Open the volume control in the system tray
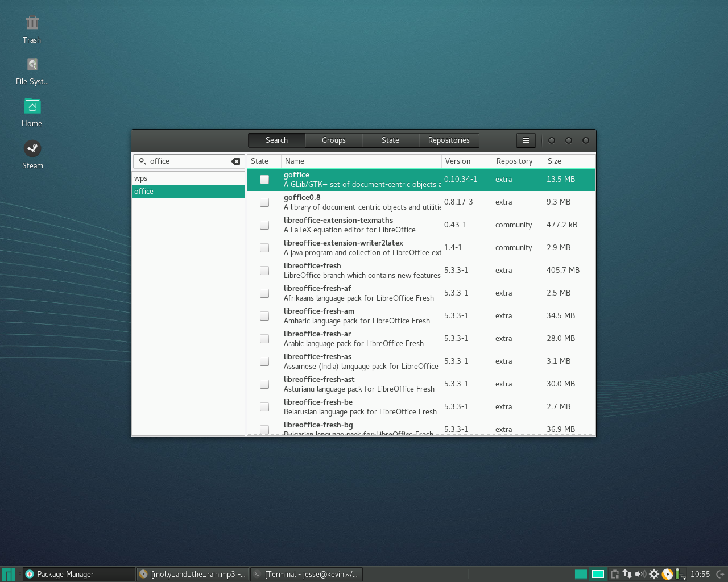 tap(640, 574)
